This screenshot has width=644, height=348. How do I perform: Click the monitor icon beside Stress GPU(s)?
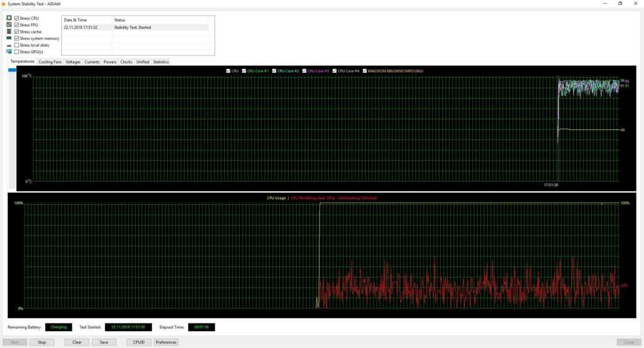[9, 52]
